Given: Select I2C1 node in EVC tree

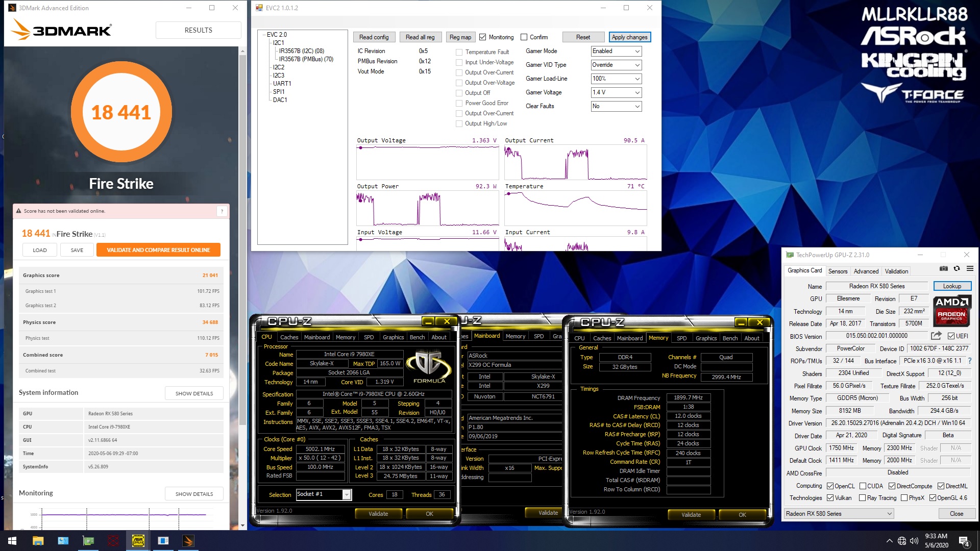Looking at the screenshot, I should [x=278, y=43].
